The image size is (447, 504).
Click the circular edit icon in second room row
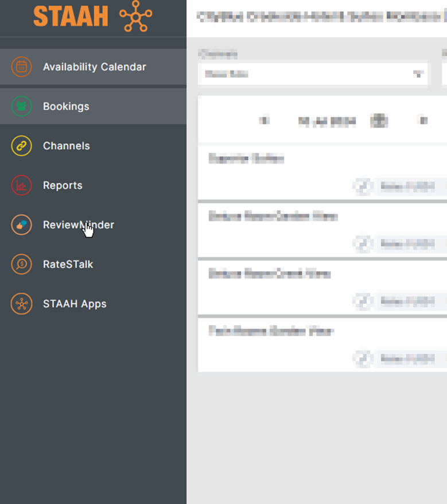[x=362, y=244]
